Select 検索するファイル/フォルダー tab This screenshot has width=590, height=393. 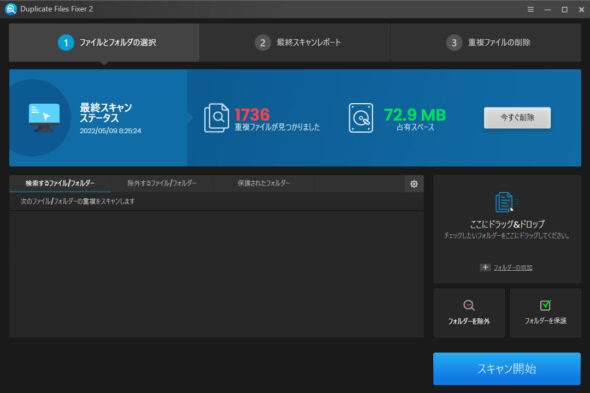point(60,183)
